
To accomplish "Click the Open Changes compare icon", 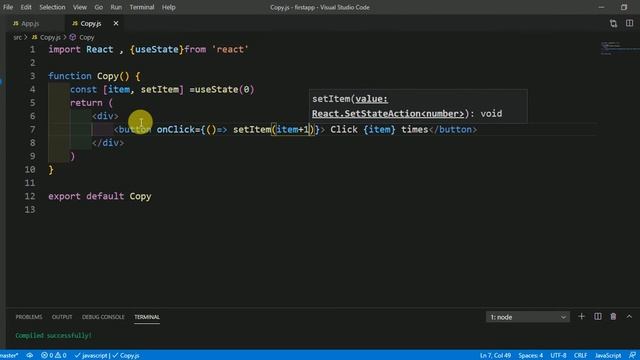I will coord(613,23).
